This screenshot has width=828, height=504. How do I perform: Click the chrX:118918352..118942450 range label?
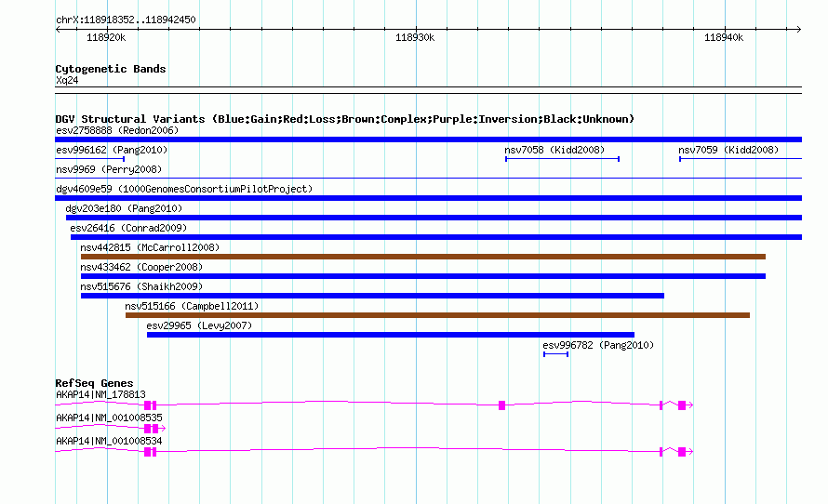pos(126,20)
